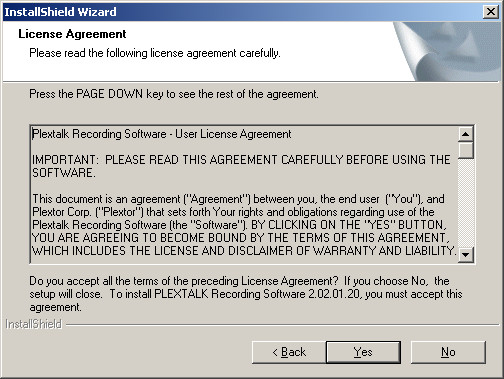This screenshot has height=379, width=504.
Task: Place cursor in IMPORTANT: PLEASE READ paragraph
Action: pyautogui.click(x=241, y=166)
